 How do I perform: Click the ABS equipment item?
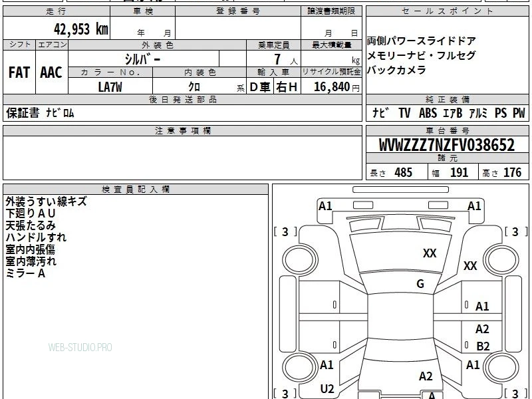click(x=428, y=113)
